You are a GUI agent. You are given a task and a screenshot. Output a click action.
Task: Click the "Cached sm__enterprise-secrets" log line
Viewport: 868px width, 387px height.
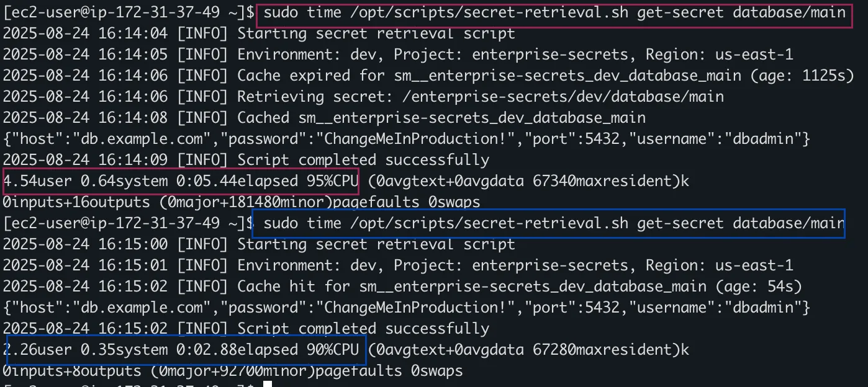324,118
